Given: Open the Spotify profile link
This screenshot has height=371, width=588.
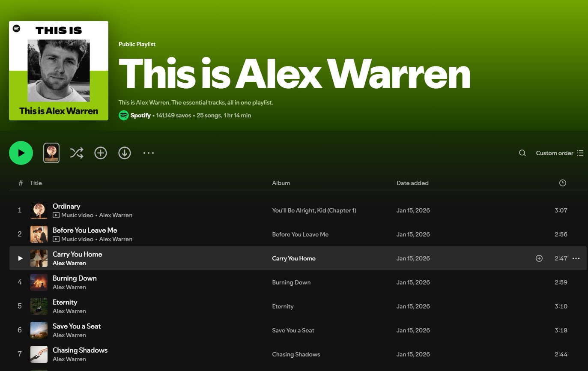Looking at the screenshot, I should 140,115.
